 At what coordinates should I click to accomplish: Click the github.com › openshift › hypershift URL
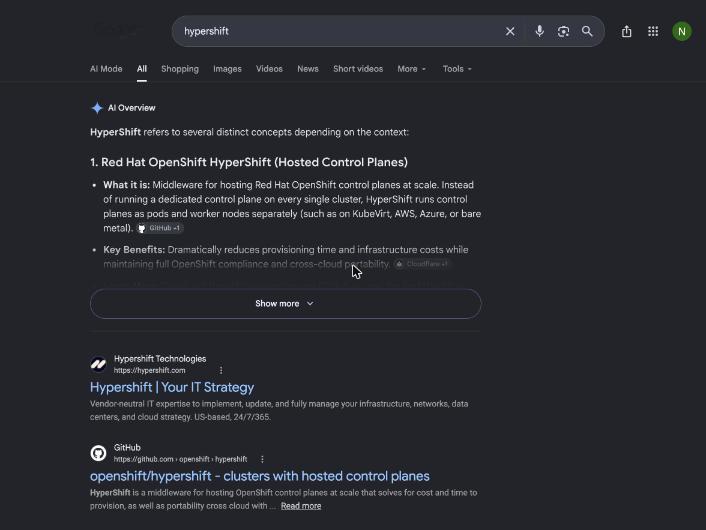click(x=181, y=459)
